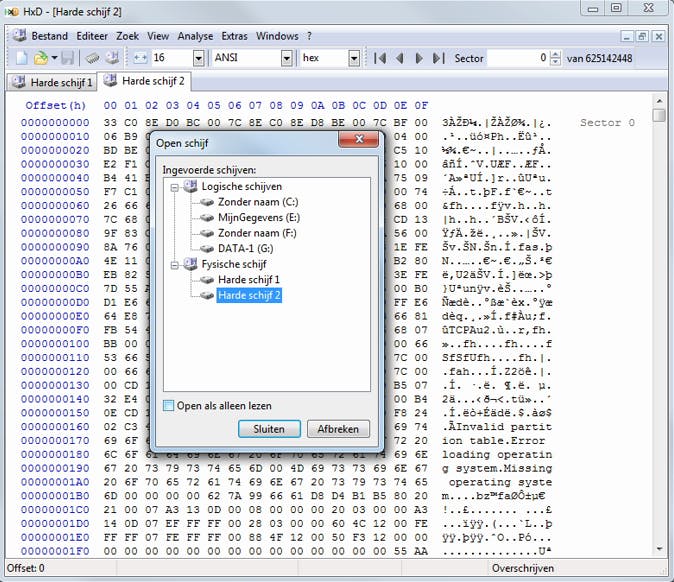Screen dimensions: 674x582
Task: Select Harde schijf 2 in the tree
Action: coord(249,295)
